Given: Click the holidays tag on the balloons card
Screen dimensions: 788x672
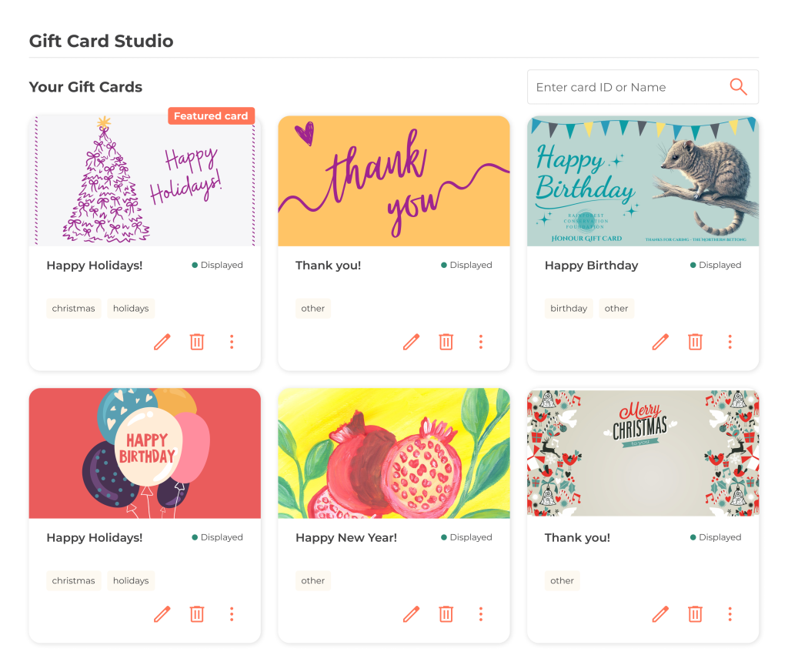Looking at the screenshot, I should pyautogui.click(x=131, y=580).
